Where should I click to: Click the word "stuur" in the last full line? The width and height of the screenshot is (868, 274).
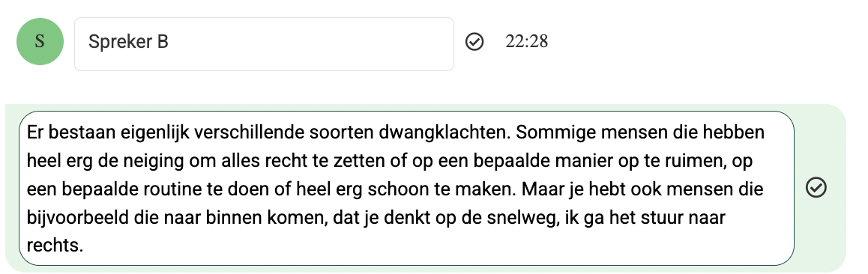tap(660, 218)
